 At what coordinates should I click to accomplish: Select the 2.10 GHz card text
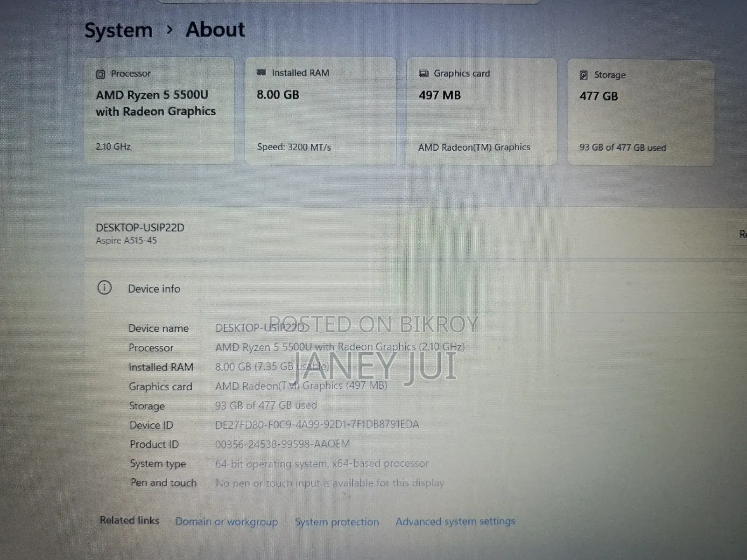point(113,147)
